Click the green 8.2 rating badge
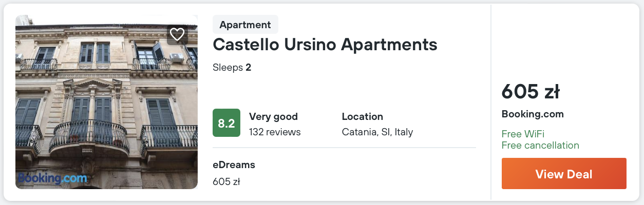Image resolution: width=644 pixels, height=205 pixels. point(226,123)
